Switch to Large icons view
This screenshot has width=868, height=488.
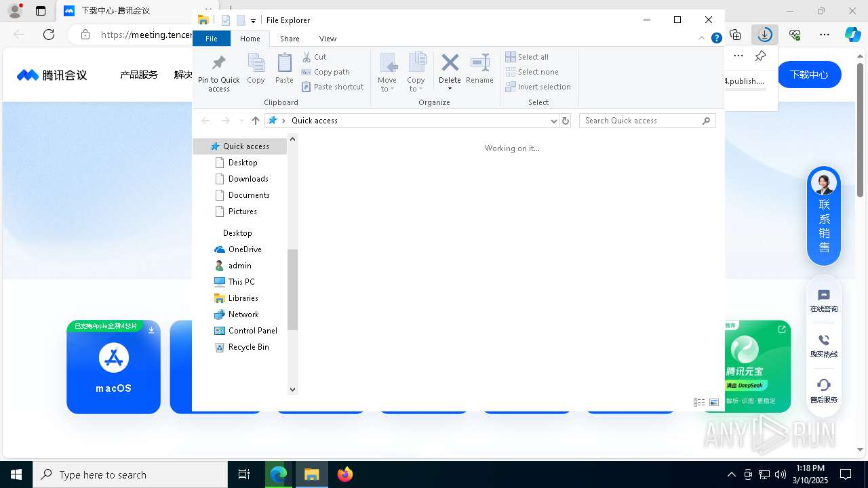(714, 403)
